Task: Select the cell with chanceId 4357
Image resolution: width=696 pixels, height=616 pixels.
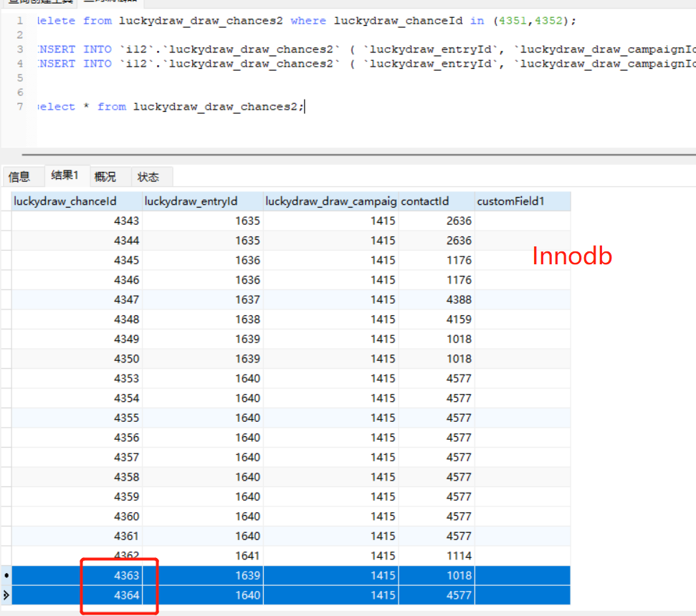Action: coord(77,458)
